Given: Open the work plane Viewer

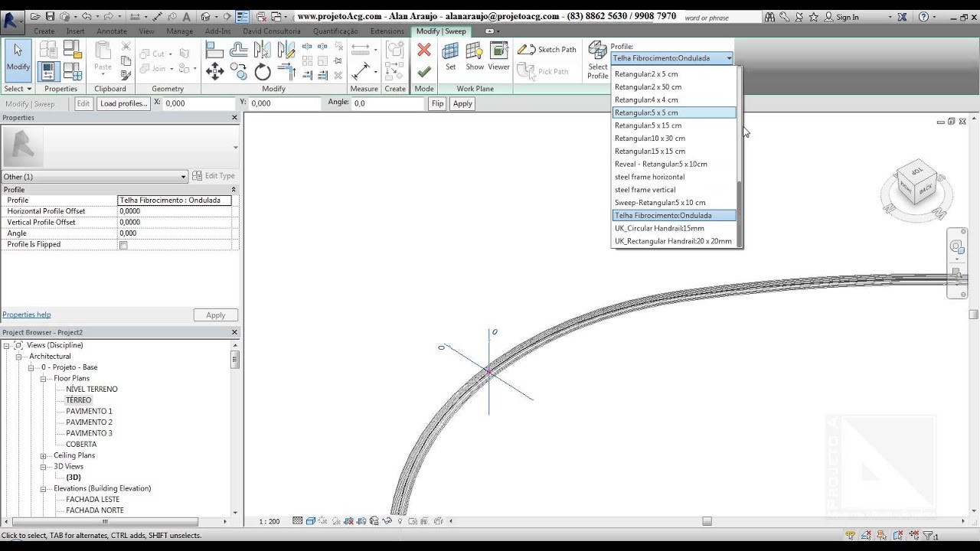Looking at the screenshot, I should coord(499,57).
